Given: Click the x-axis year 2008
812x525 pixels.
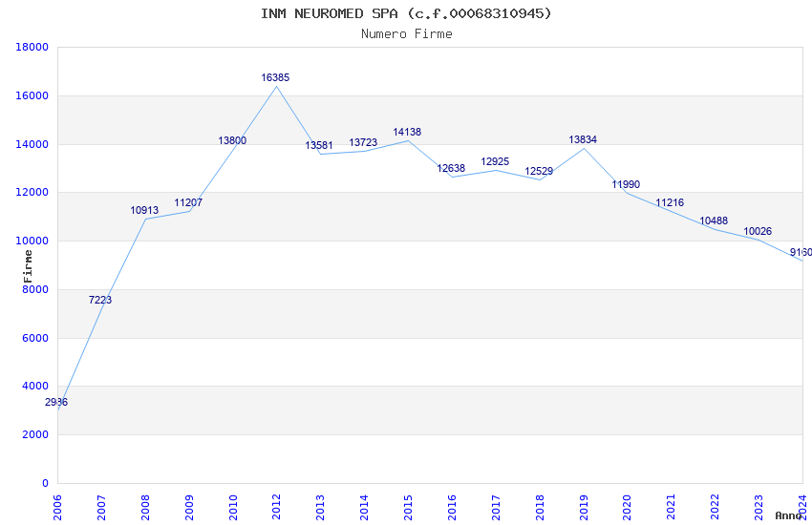Looking at the screenshot, I should pos(145,507).
